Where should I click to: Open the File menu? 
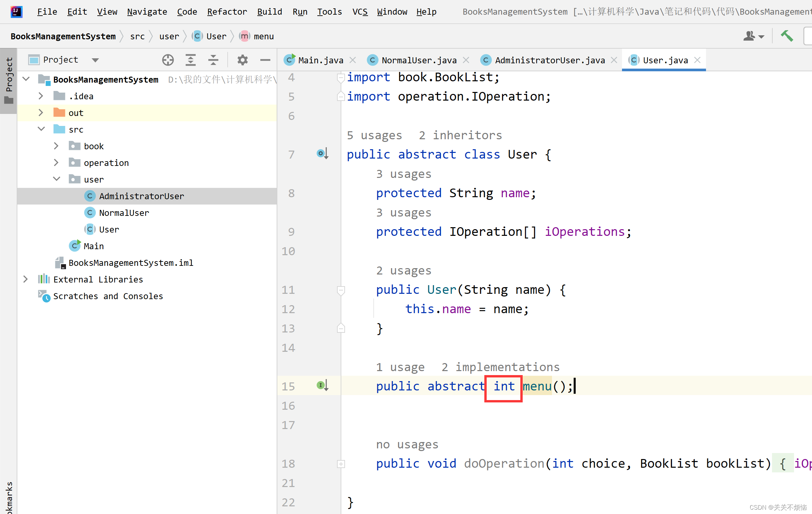tap(47, 12)
